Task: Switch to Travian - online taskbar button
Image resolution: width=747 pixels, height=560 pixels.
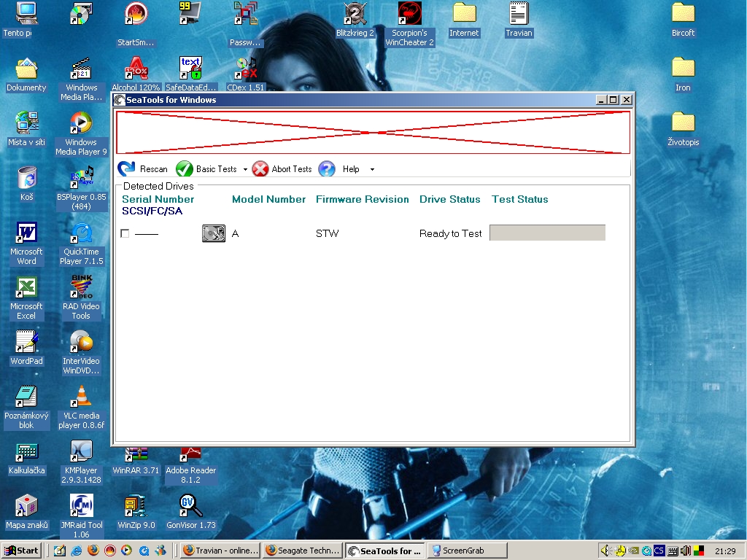Action: (221, 551)
